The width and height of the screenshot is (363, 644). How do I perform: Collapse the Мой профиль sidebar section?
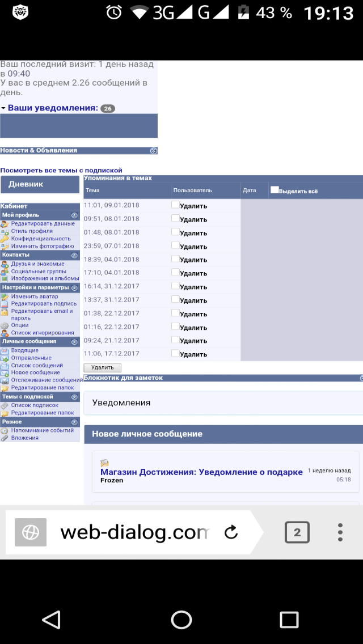click(74, 215)
